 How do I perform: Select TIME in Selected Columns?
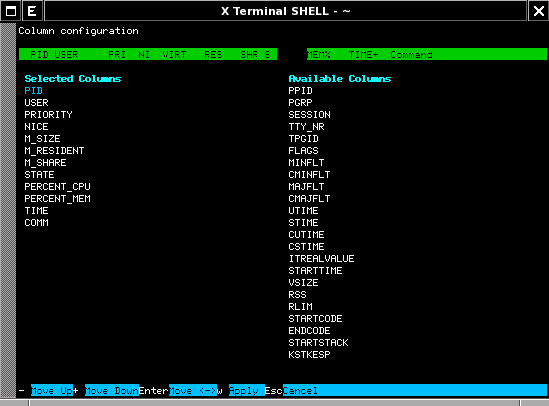pyautogui.click(x=36, y=210)
